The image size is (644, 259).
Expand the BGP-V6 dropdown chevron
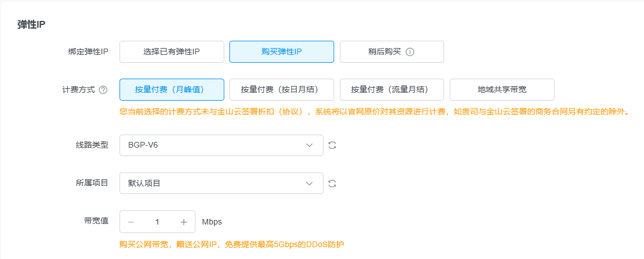point(309,145)
